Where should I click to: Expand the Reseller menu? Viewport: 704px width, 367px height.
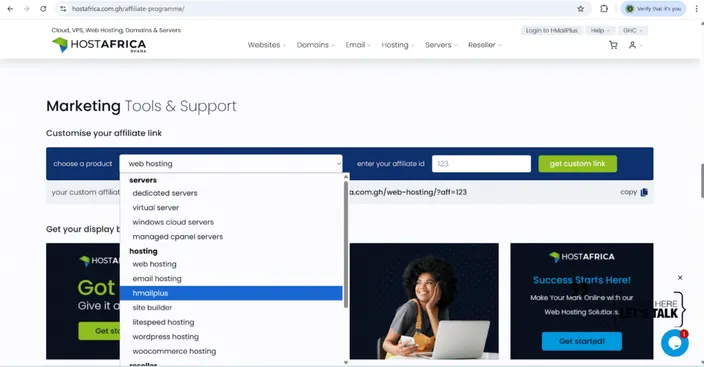[484, 45]
